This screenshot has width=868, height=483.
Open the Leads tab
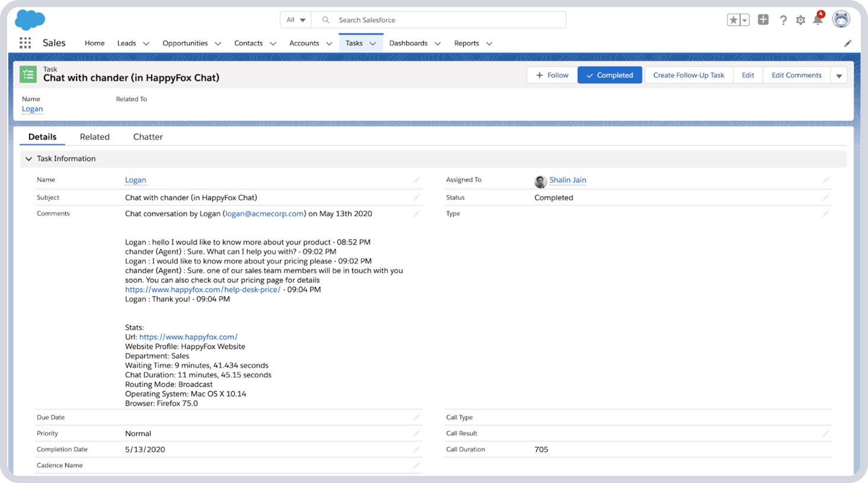pyautogui.click(x=126, y=43)
